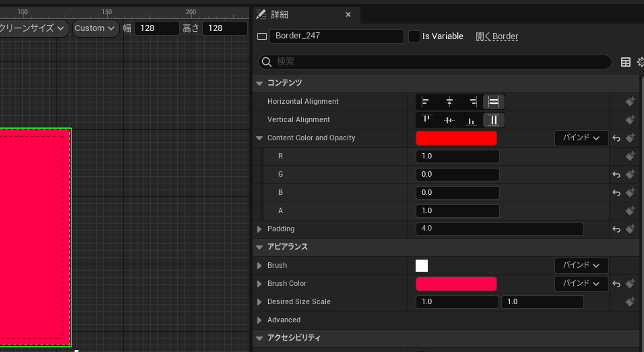Edit the R channel value
This screenshot has width=644, height=352.
coord(457,156)
